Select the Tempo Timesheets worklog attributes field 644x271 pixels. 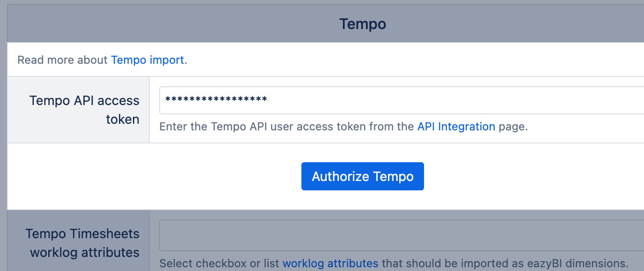coord(402,235)
